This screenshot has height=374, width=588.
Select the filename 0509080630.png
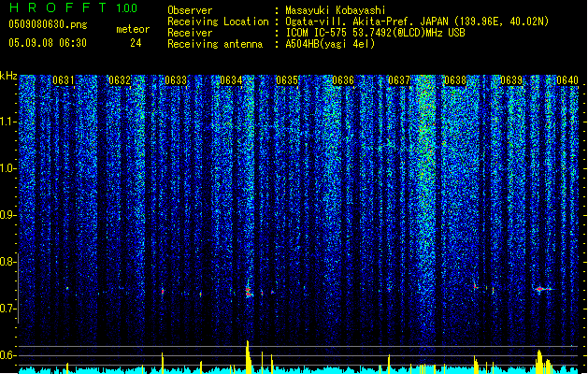coord(48,25)
